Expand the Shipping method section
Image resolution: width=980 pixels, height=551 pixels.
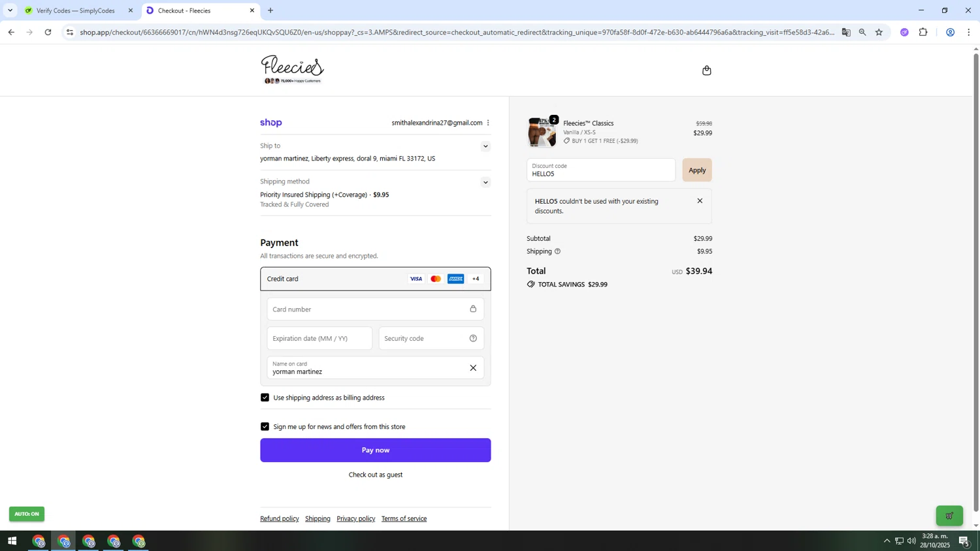pyautogui.click(x=485, y=182)
